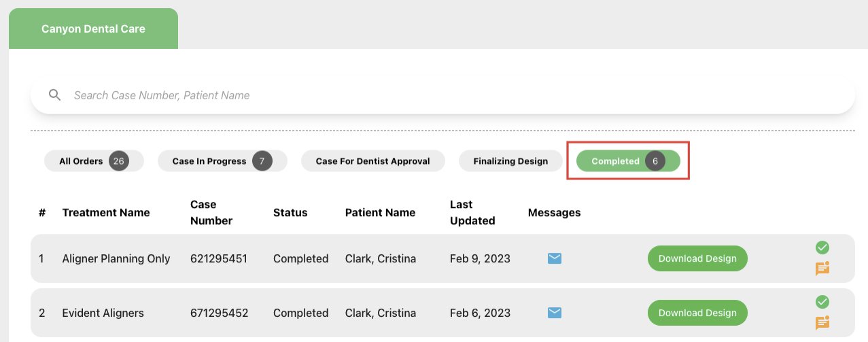Image resolution: width=868 pixels, height=342 pixels.
Task: Click the Last Updated column header
Action: [x=472, y=212]
